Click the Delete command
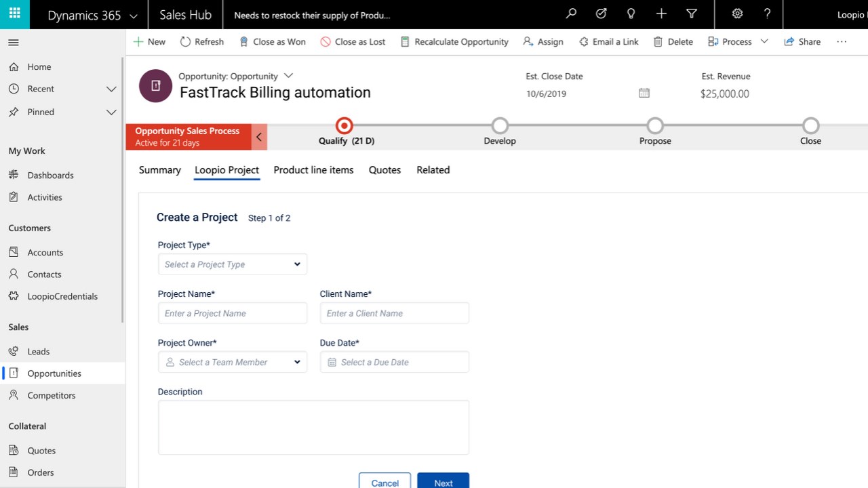 pos(673,41)
